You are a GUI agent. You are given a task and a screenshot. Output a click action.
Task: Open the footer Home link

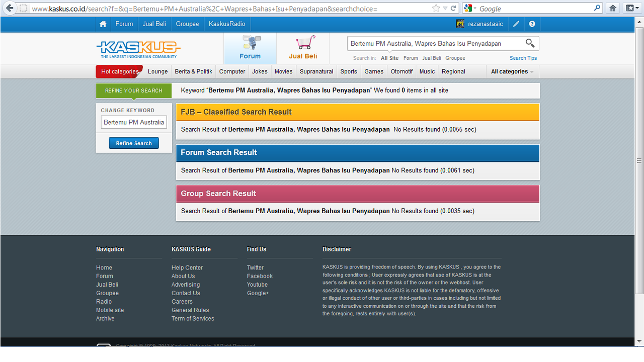(x=104, y=267)
